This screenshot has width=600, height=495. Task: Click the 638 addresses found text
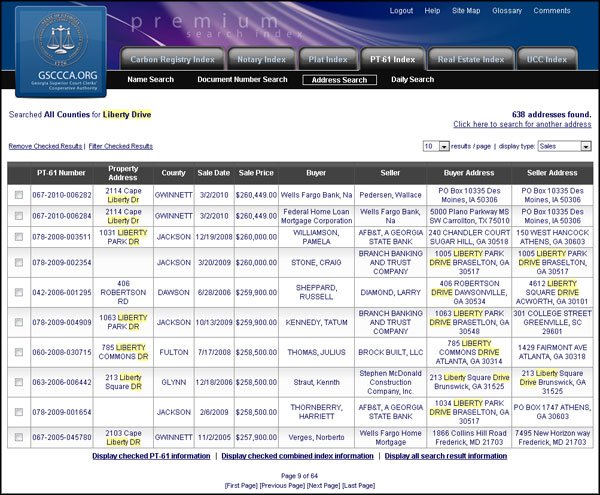click(551, 114)
